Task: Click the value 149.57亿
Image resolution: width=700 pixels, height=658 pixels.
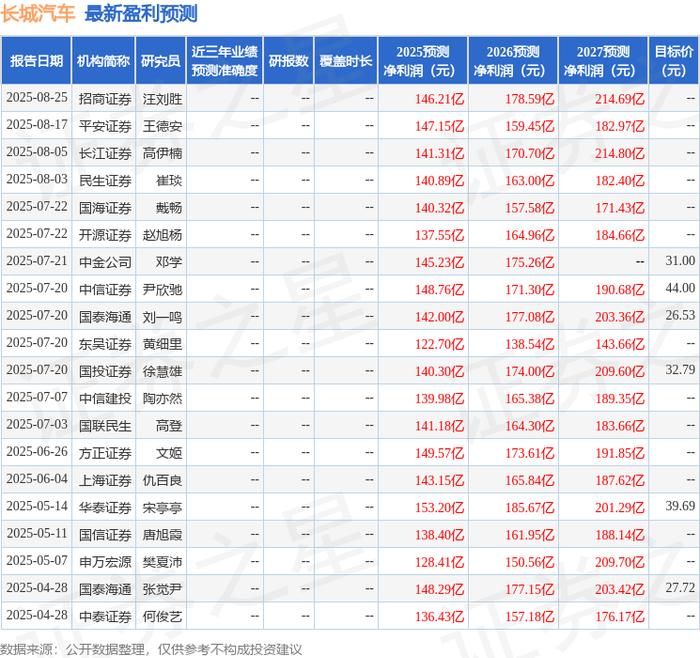Action: tap(439, 453)
